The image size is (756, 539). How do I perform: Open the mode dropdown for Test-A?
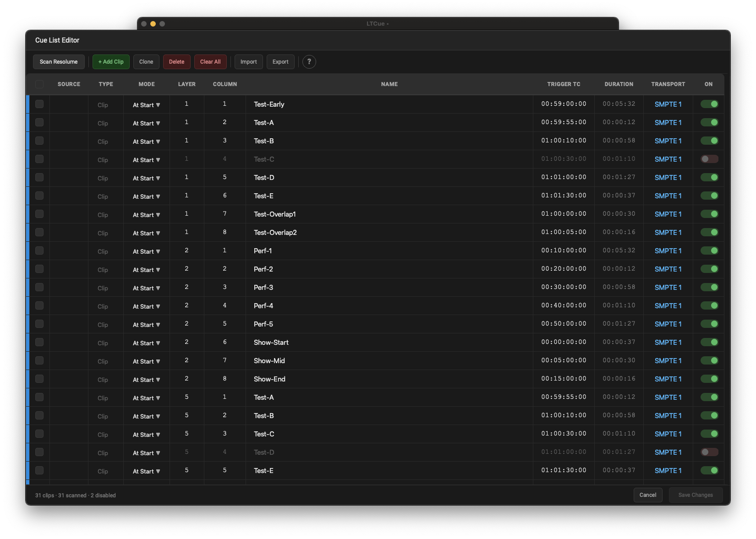click(x=146, y=123)
